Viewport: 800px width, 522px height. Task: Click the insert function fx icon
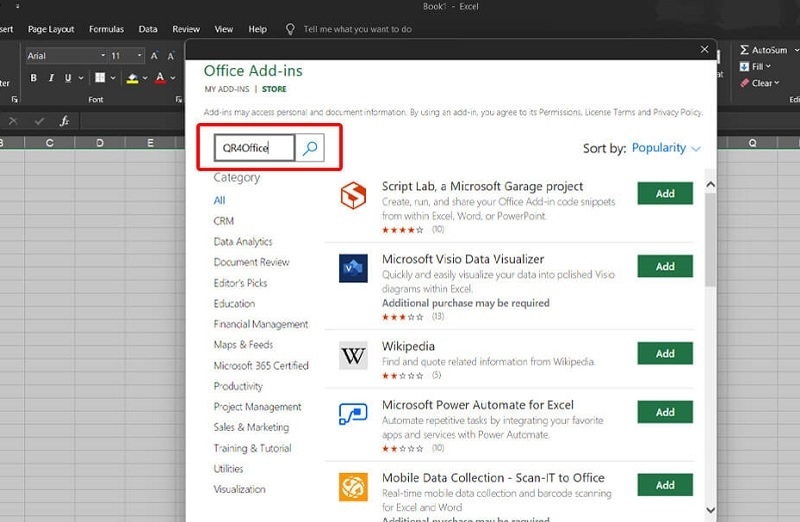click(65, 121)
